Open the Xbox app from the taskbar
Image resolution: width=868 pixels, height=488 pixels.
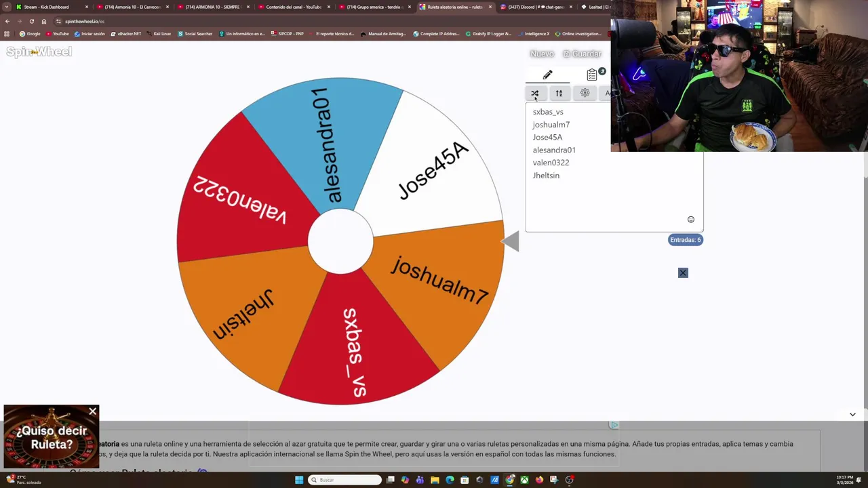point(524,480)
